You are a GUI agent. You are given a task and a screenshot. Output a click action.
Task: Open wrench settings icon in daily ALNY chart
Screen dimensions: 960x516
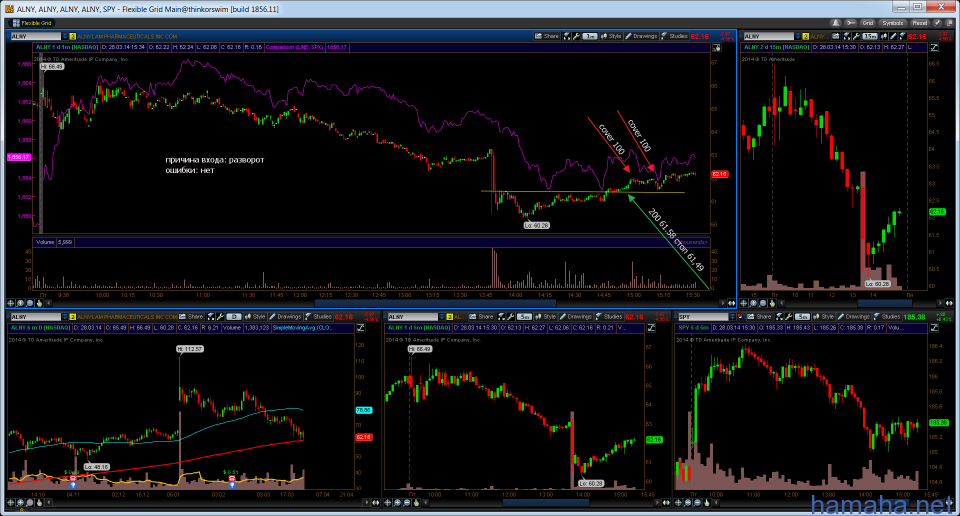(220, 316)
